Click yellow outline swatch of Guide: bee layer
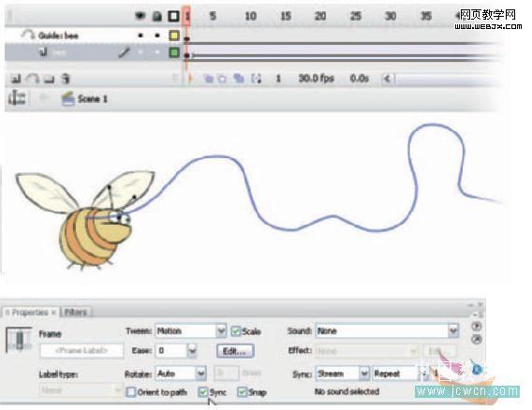532x410 pixels. pos(173,36)
